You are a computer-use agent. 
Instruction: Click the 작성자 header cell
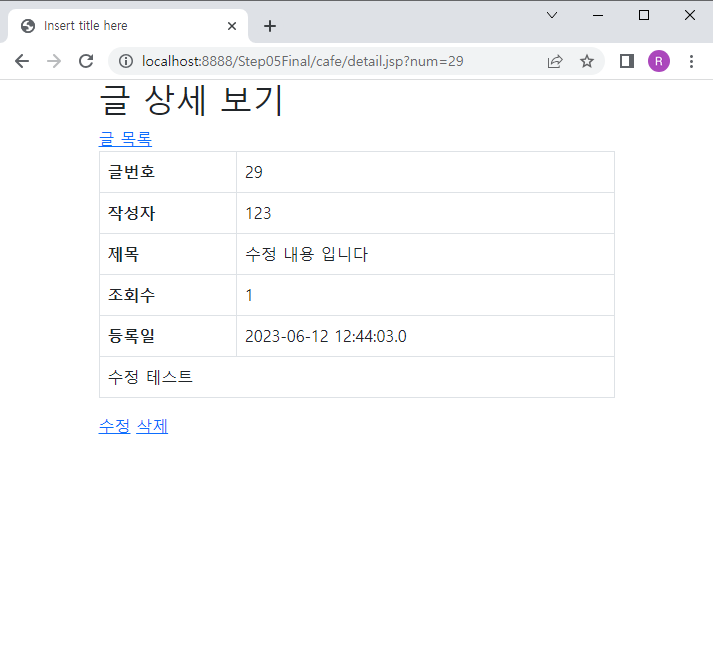[x=168, y=213]
